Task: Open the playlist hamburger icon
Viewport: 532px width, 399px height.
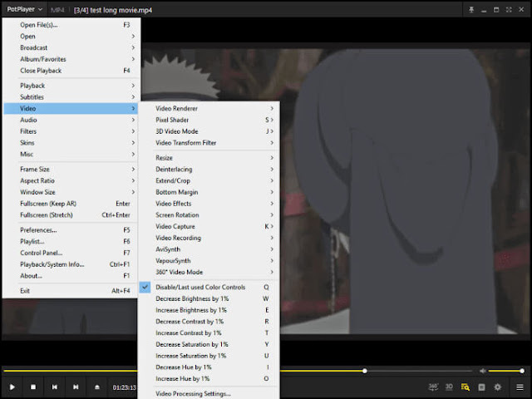Action: point(520,387)
